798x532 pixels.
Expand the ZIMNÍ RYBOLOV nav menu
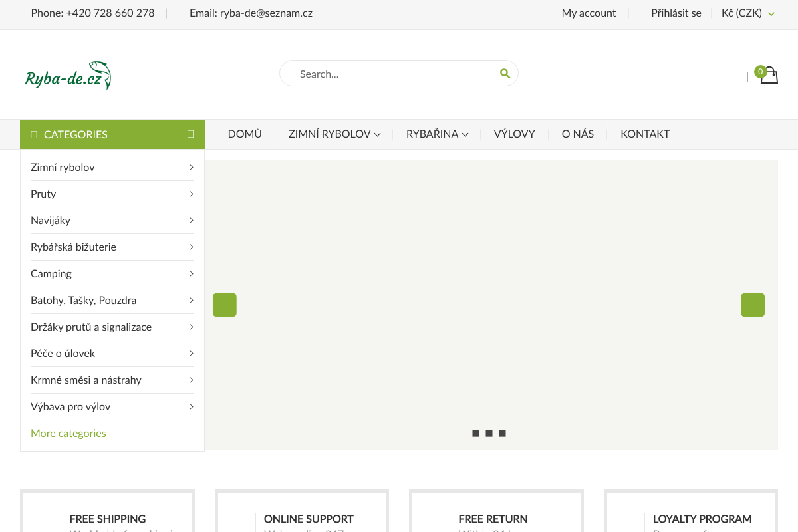pos(334,134)
